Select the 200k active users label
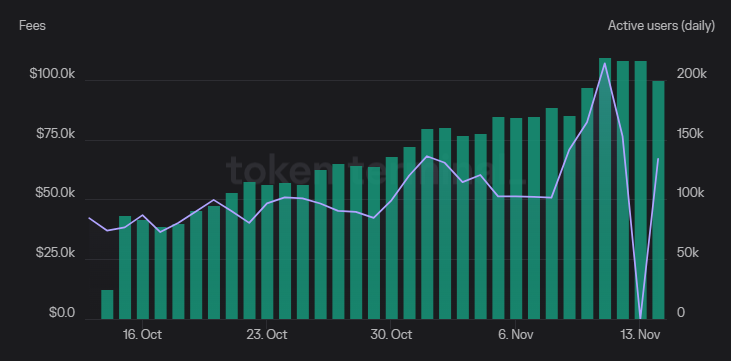The width and height of the screenshot is (731, 361). coord(692,74)
